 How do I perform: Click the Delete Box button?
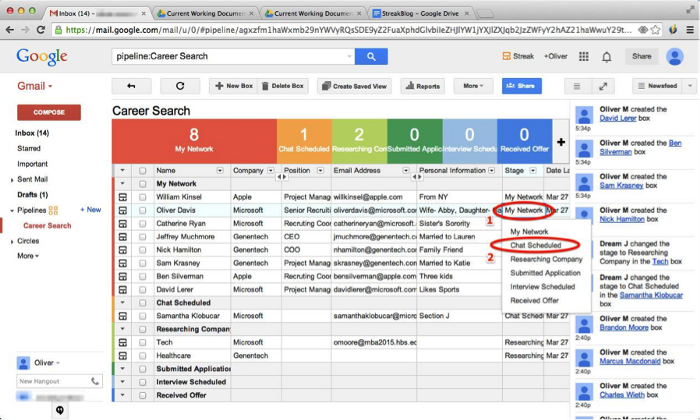pyautogui.click(x=283, y=86)
